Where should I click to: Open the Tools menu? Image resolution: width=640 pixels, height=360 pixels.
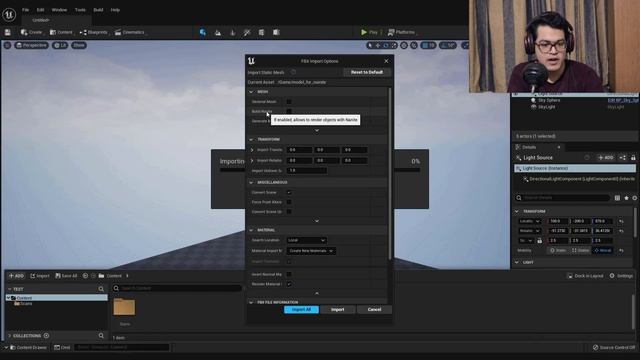click(x=80, y=10)
